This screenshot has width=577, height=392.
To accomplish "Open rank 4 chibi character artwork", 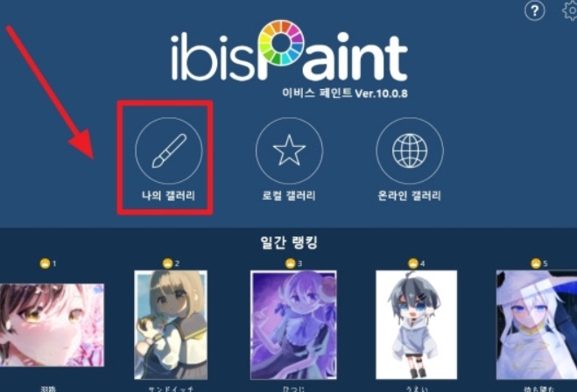I will 416,325.
